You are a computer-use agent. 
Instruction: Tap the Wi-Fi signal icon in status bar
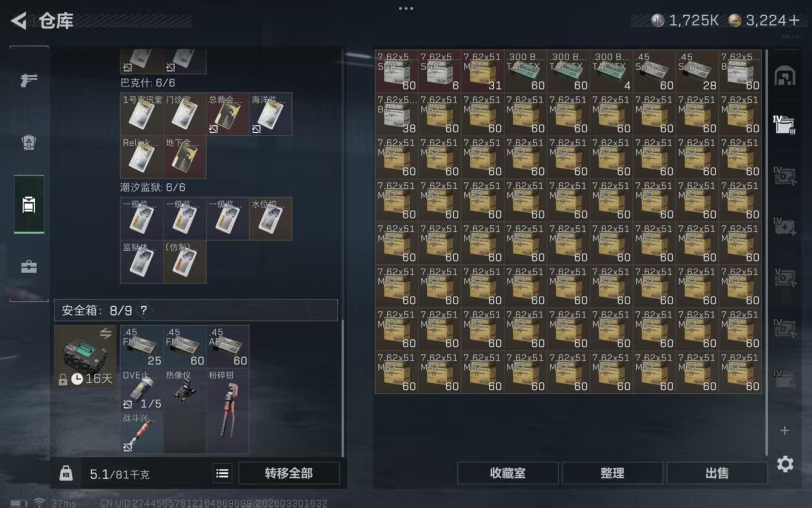point(39,503)
